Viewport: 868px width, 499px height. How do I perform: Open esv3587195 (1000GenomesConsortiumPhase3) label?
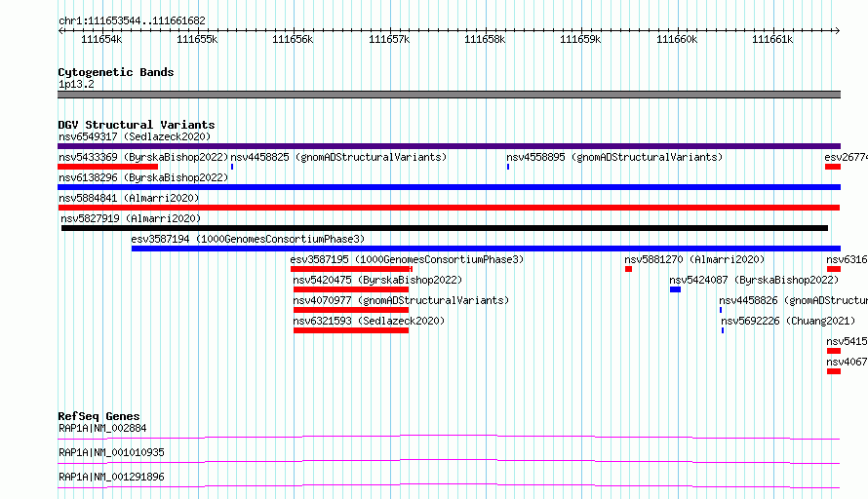coord(407,259)
